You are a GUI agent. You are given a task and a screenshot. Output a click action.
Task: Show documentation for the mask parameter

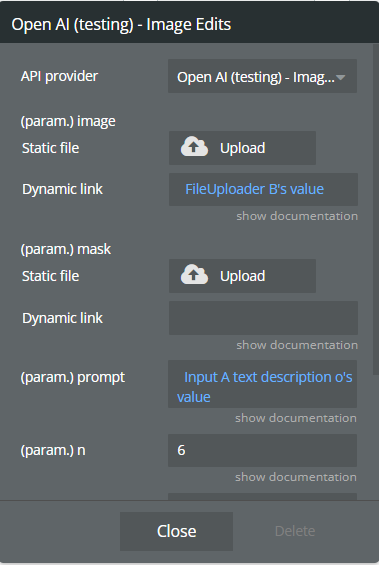click(297, 345)
